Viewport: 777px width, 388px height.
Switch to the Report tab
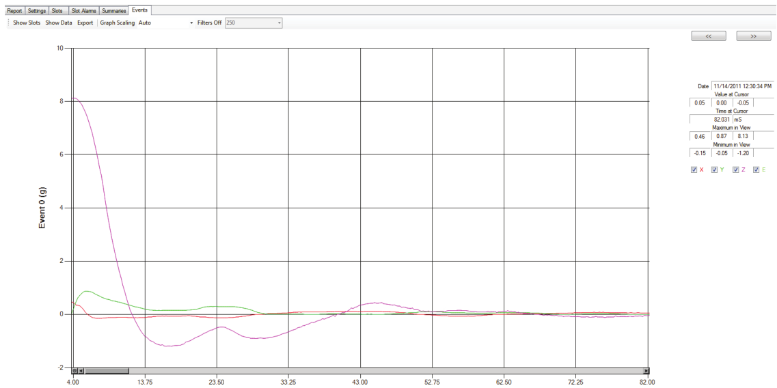[x=15, y=10]
